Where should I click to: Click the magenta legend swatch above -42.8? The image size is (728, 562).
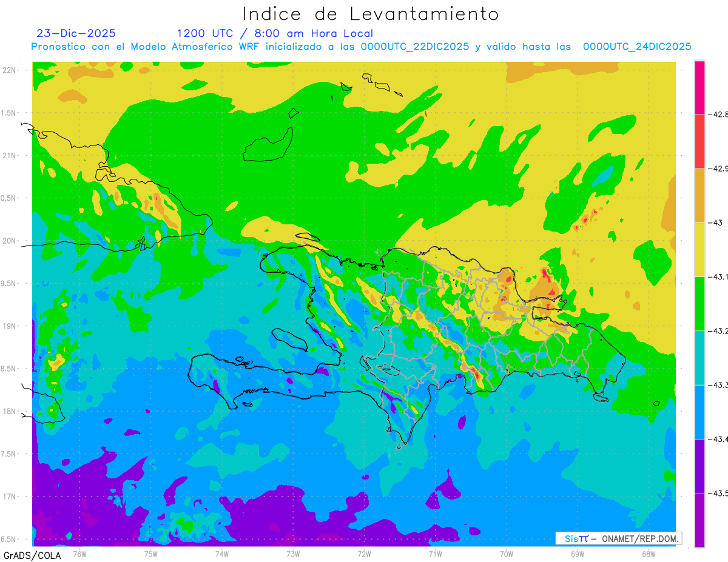[699, 87]
